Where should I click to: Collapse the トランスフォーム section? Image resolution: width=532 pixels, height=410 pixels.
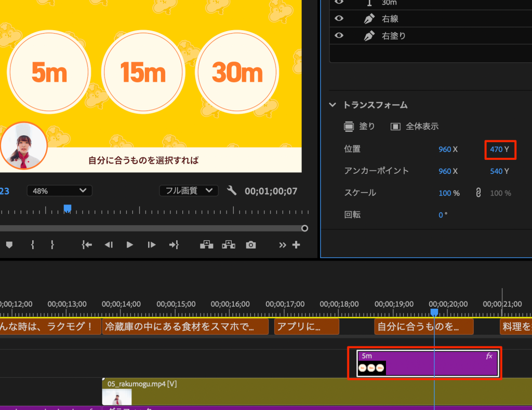[x=332, y=105]
